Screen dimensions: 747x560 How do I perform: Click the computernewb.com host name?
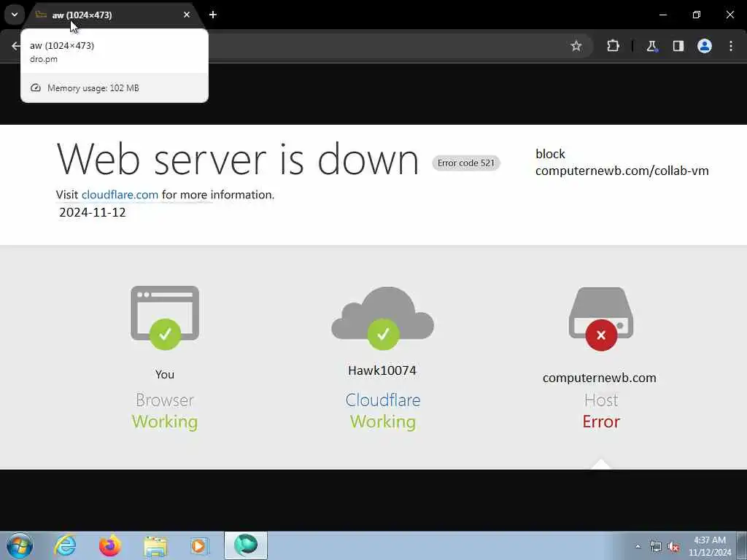click(x=600, y=378)
